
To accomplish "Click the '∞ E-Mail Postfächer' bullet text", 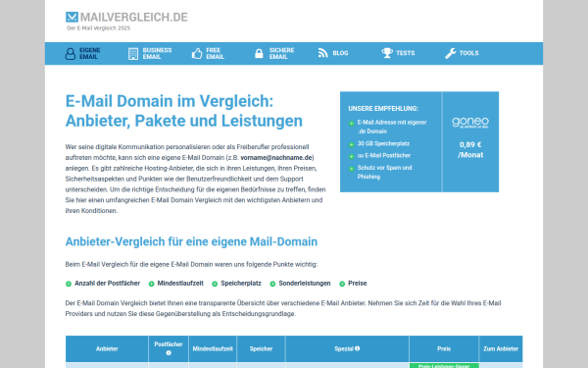I will point(384,155).
